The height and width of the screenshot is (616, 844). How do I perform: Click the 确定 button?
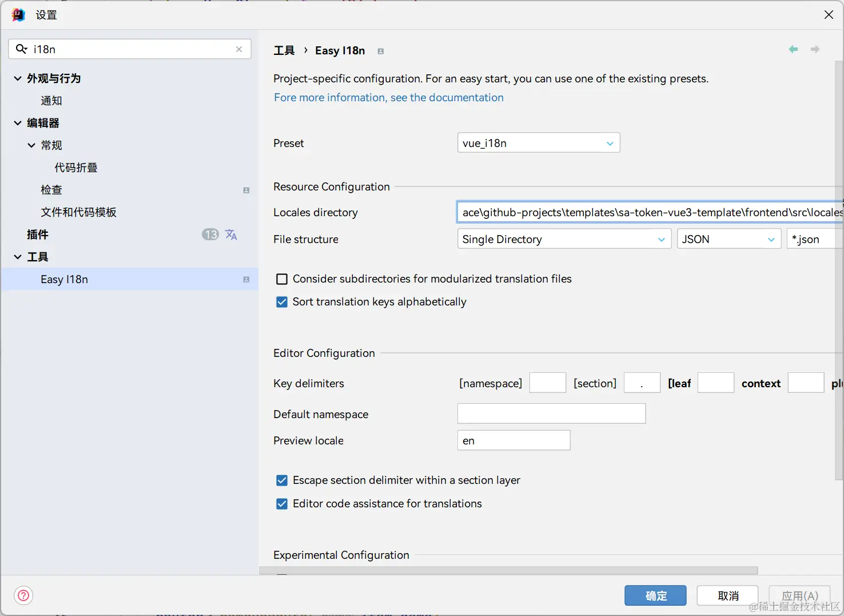coord(655,595)
